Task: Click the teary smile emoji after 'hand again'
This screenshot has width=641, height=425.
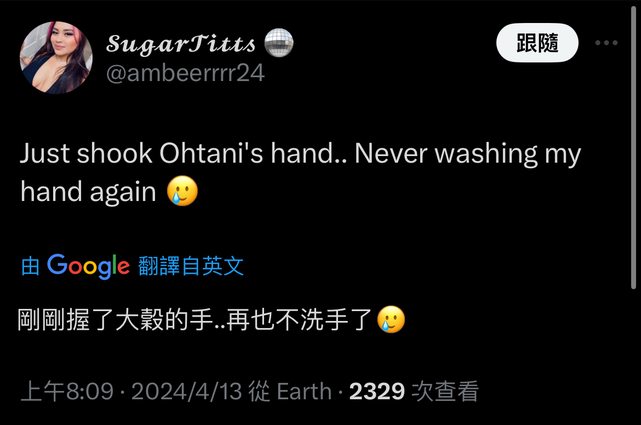Action: point(182,191)
